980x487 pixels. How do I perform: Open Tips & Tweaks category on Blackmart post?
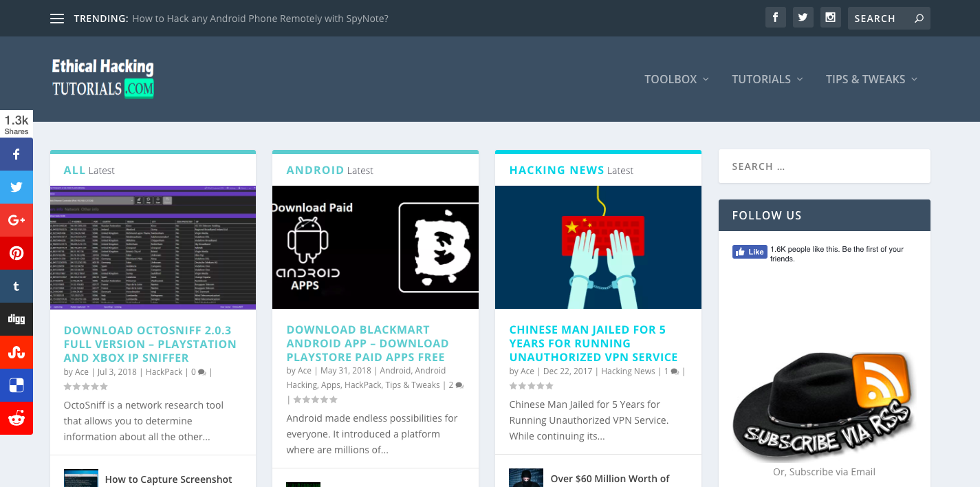pos(413,385)
